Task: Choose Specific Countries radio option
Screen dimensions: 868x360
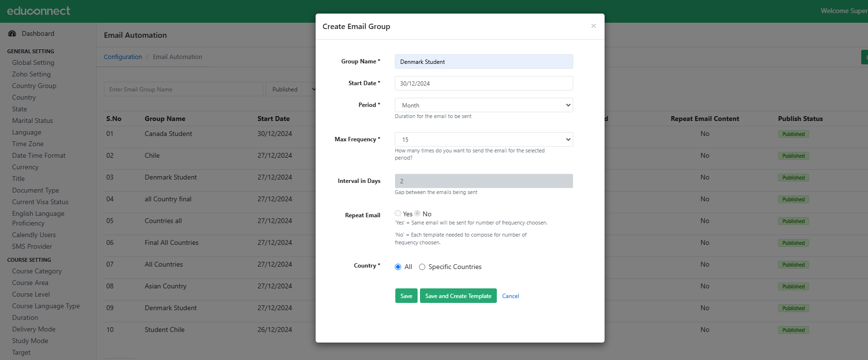Action: (422, 267)
